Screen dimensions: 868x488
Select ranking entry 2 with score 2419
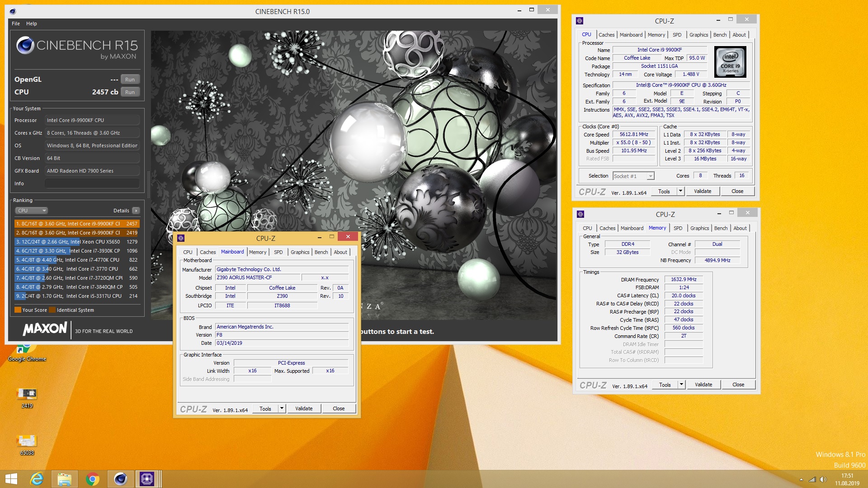pyautogui.click(x=77, y=233)
